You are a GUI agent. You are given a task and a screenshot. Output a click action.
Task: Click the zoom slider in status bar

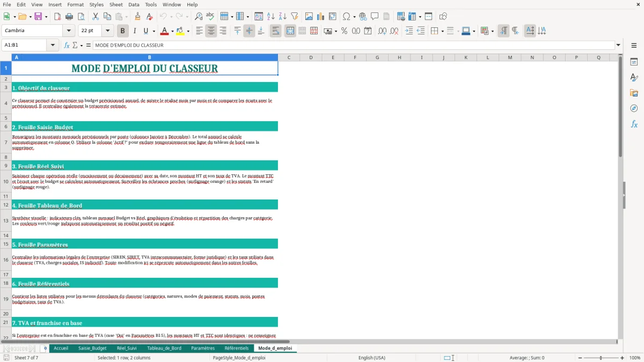601,358
